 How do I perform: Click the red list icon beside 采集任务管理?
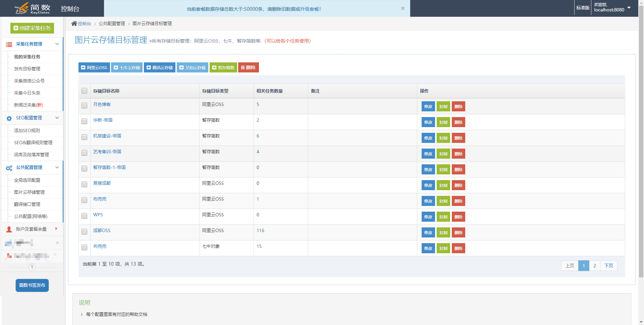(x=9, y=44)
